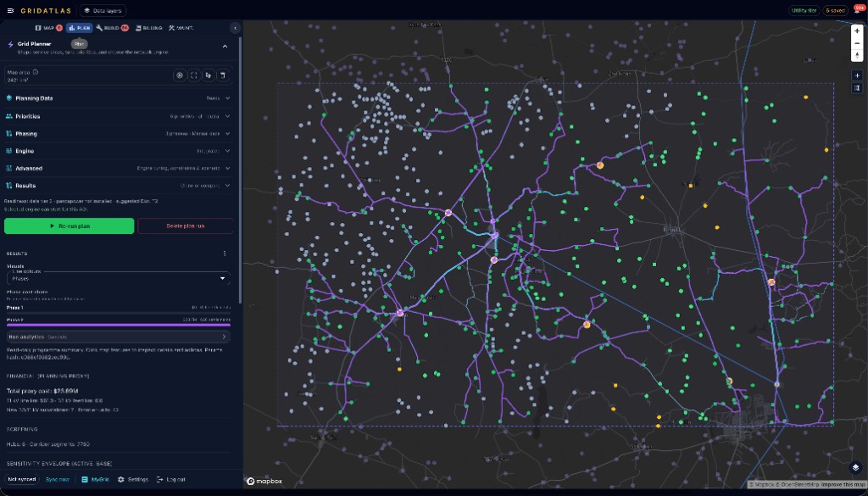Open MyGrid from the footer
The image size is (868, 496).
95,479
